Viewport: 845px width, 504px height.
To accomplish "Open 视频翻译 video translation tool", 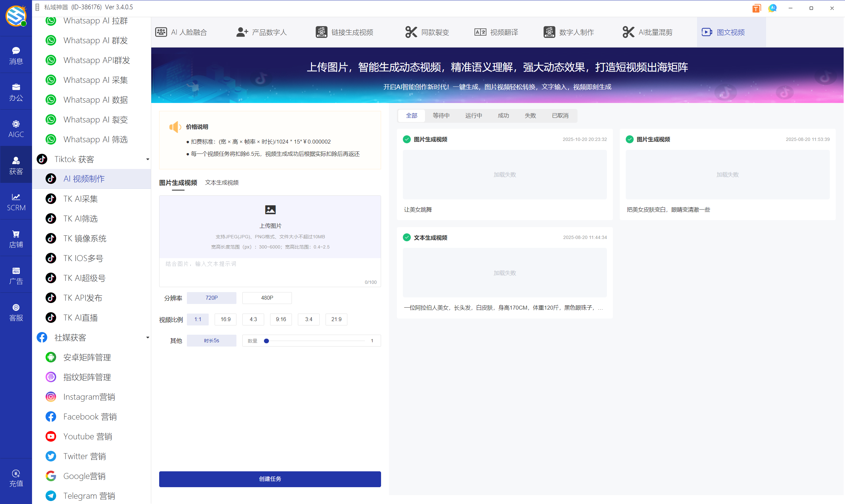I will 496,32.
